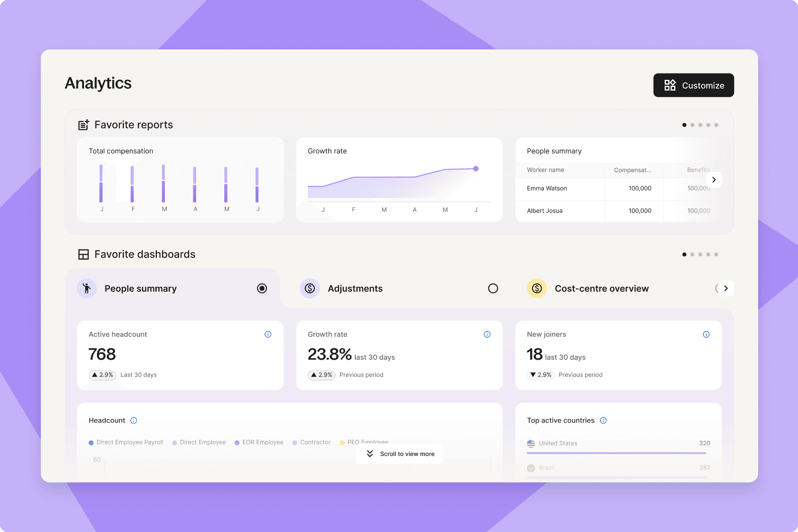Click the Headcount info icon
Viewport: 798px width, 532px height.
point(133,420)
